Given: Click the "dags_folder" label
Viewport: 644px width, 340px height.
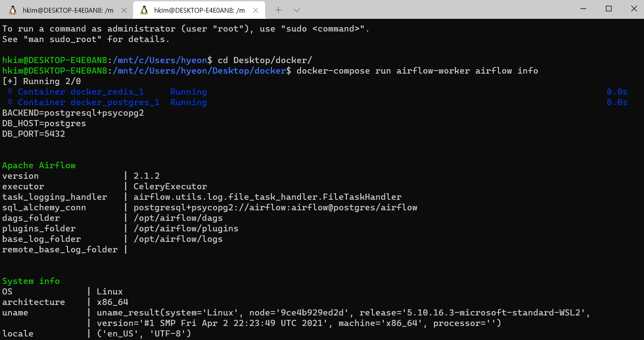Looking at the screenshot, I should (31, 218).
